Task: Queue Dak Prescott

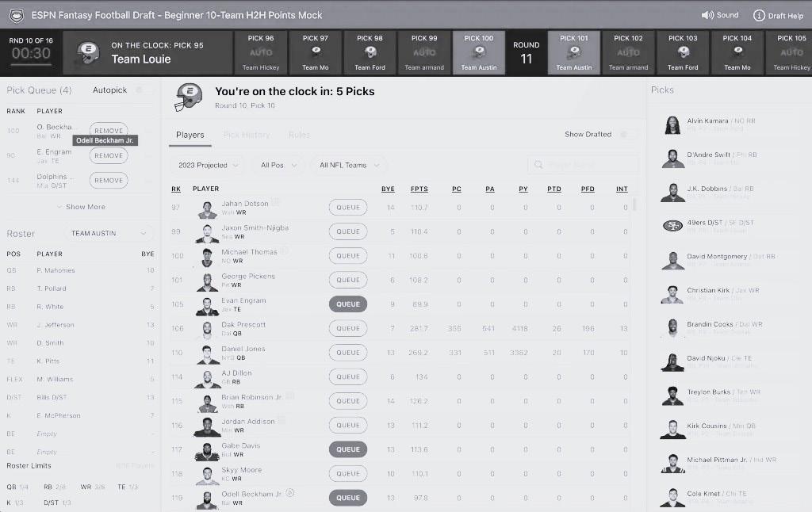Action: click(x=348, y=328)
